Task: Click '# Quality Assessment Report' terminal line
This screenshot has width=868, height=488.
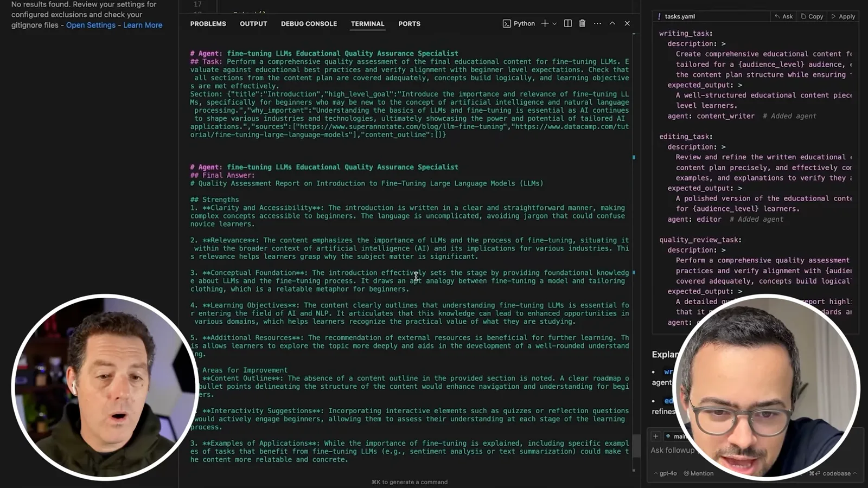Action: coord(367,183)
